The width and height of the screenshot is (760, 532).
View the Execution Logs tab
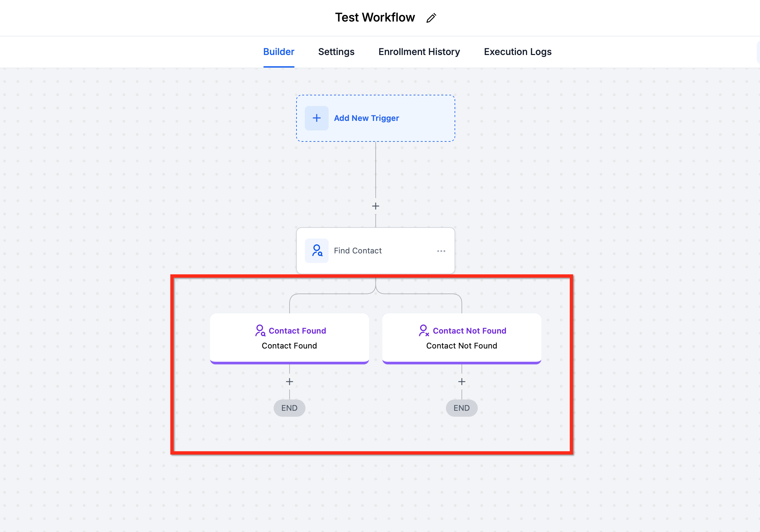tap(517, 52)
